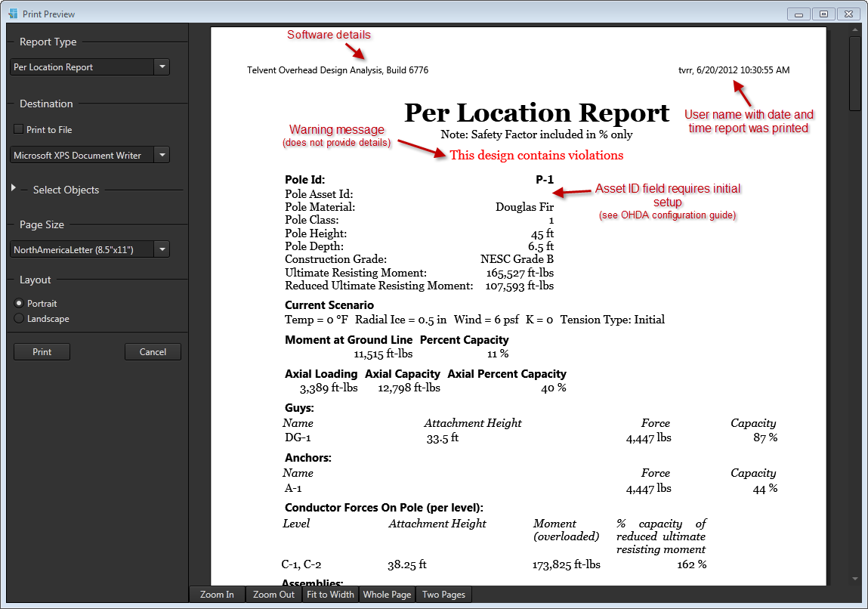Click the 'C-1, C-2' conductor level entry
The width and height of the screenshot is (868, 609).
pos(301,564)
